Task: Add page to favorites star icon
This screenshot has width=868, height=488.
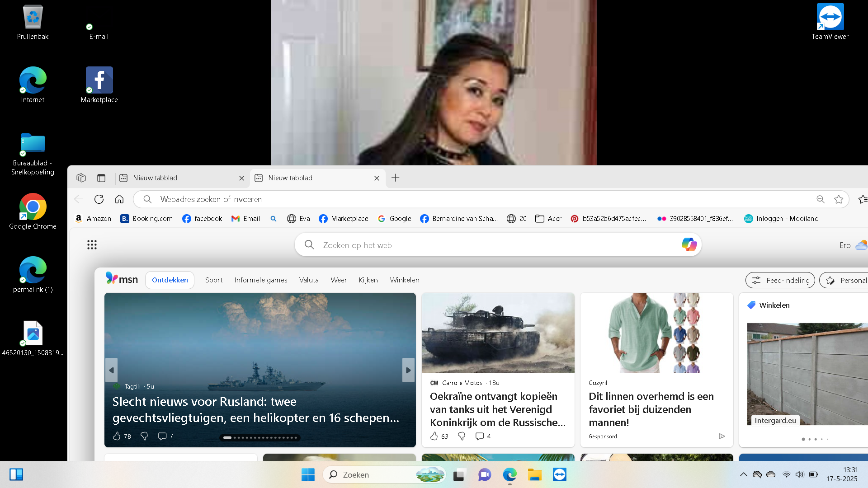Action: click(839, 199)
